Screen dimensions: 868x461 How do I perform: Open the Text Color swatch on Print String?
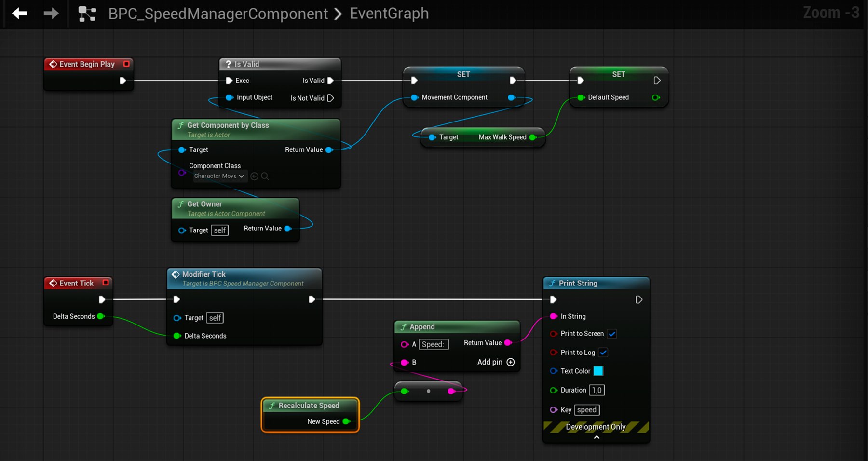598,371
